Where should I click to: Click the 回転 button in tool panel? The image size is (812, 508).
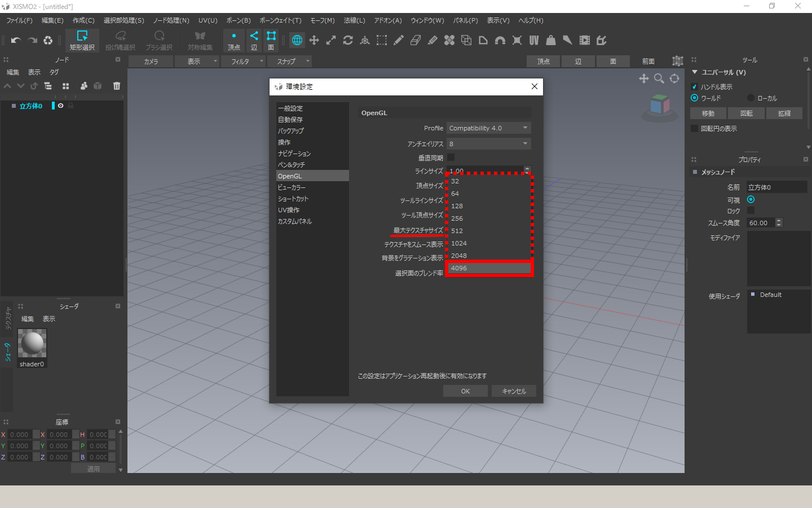click(747, 113)
